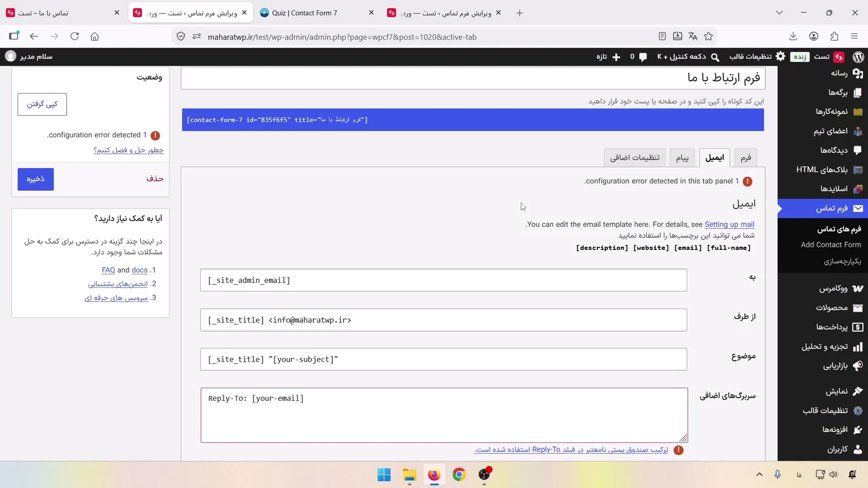The width and height of the screenshot is (868, 488).
Task: Bookmark this page with the star icon
Action: tap(709, 36)
